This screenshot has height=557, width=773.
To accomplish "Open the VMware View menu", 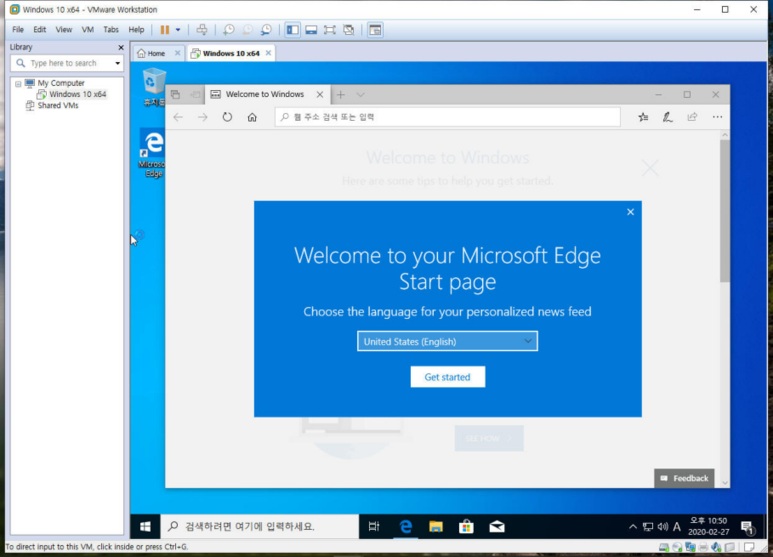I will coord(63,30).
